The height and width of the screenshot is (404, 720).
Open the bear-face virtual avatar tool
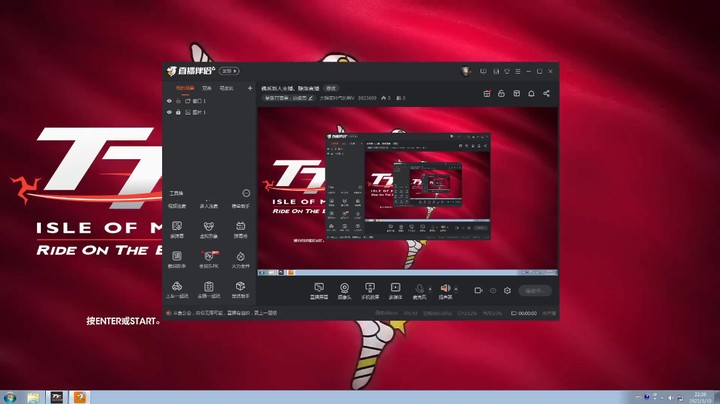pos(208,230)
